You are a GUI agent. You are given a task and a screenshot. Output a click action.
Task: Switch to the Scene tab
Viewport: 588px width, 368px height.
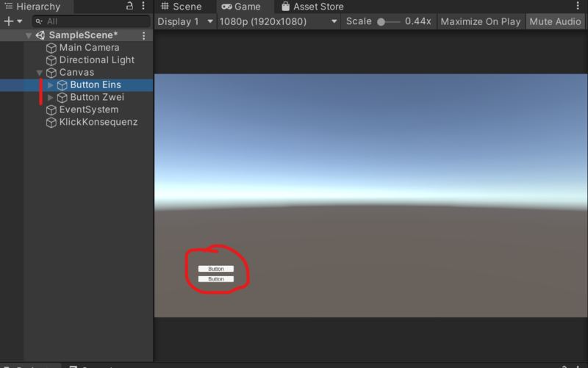point(182,7)
